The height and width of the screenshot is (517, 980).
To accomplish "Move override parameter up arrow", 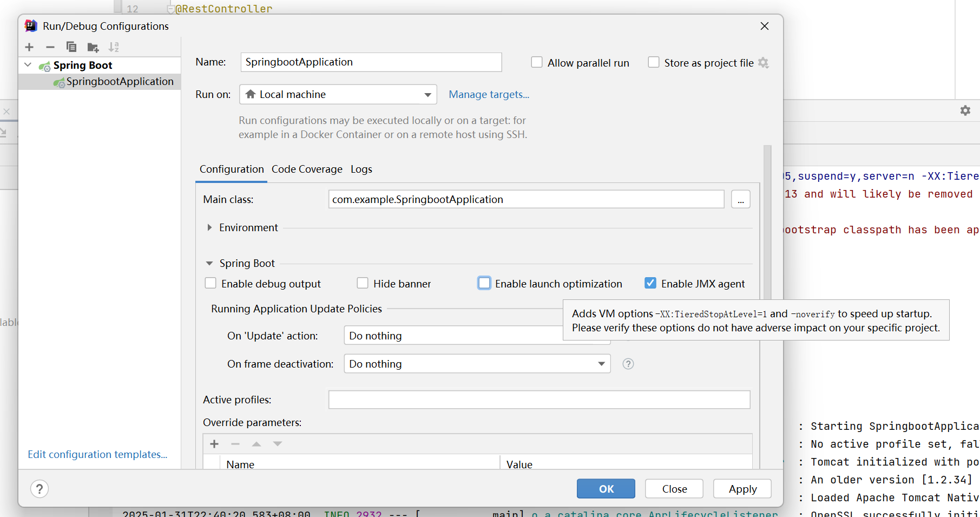I will pos(256,444).
